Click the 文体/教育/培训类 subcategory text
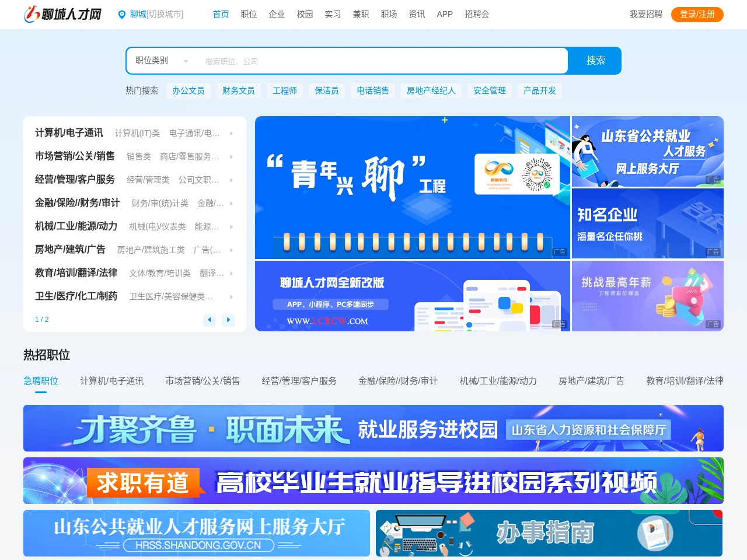 (160, 274)
